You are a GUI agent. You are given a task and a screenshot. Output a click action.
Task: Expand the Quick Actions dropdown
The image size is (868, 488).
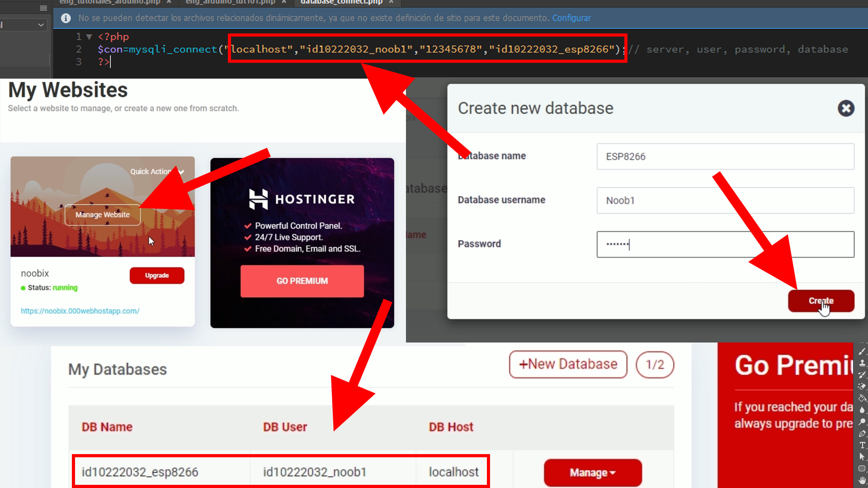pyautogui.click(x=157, y=172)
